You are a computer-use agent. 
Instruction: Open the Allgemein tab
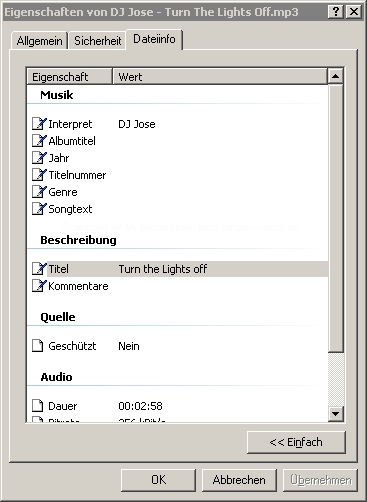(39, 41)
